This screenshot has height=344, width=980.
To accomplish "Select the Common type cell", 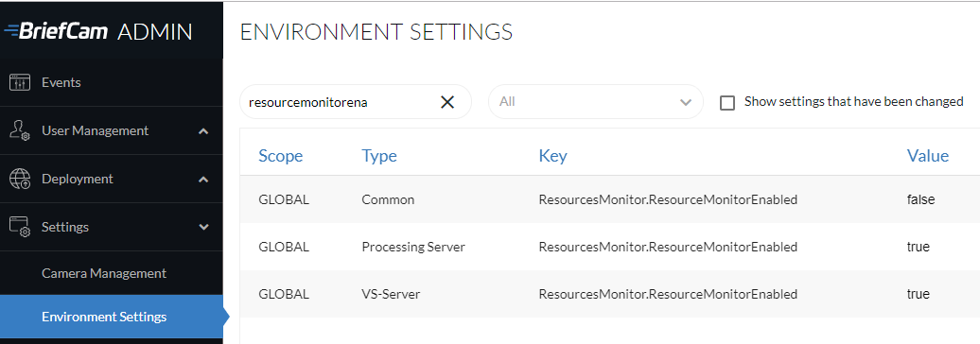I will [388, 199].
